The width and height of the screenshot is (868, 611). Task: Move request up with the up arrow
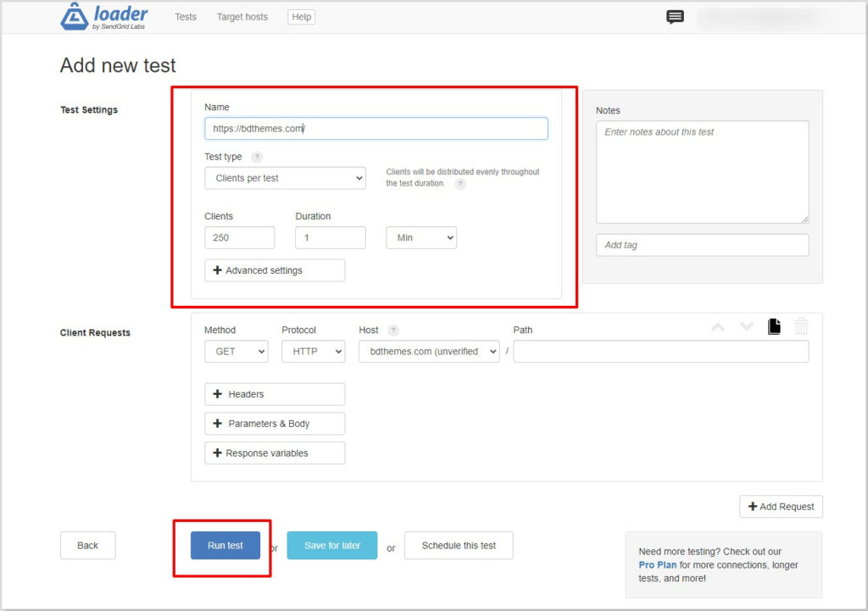[718, 327]
